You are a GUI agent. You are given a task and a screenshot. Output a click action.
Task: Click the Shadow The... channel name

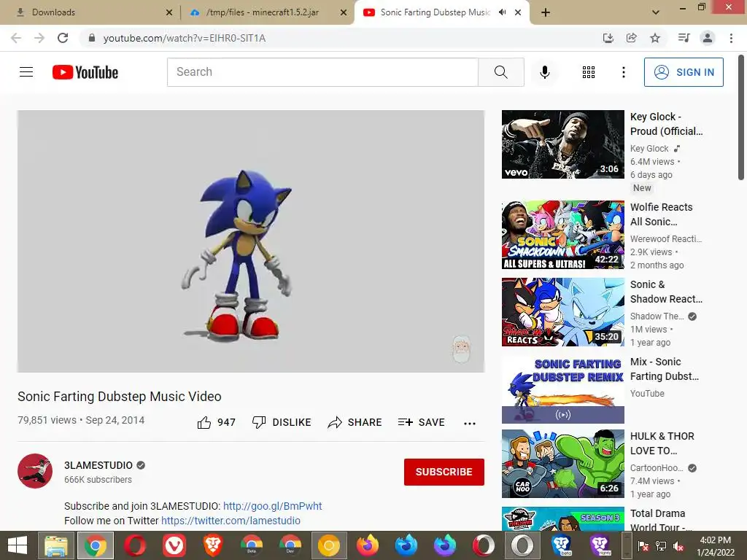click(x=657, y=316)
